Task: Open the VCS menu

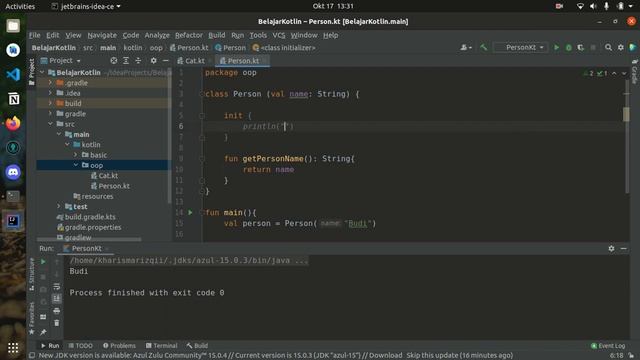Action: [x=279, y=35]
